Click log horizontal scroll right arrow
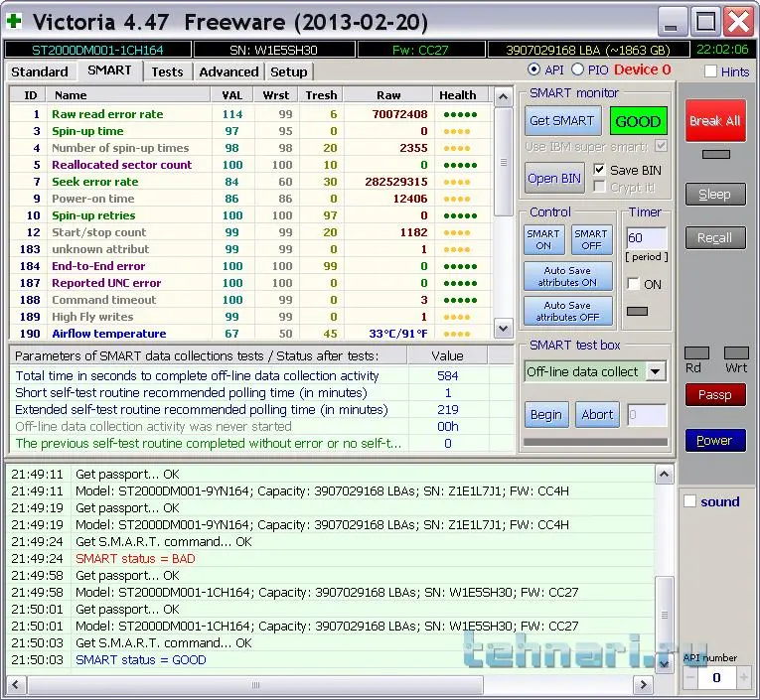This screenshot has height=700, width=760. (643, 685)
